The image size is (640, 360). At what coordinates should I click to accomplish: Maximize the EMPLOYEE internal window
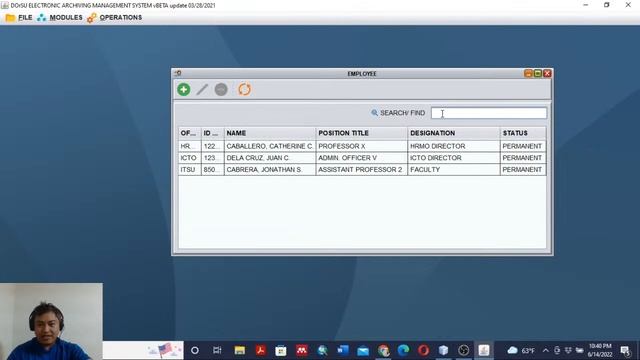(538, 73)
